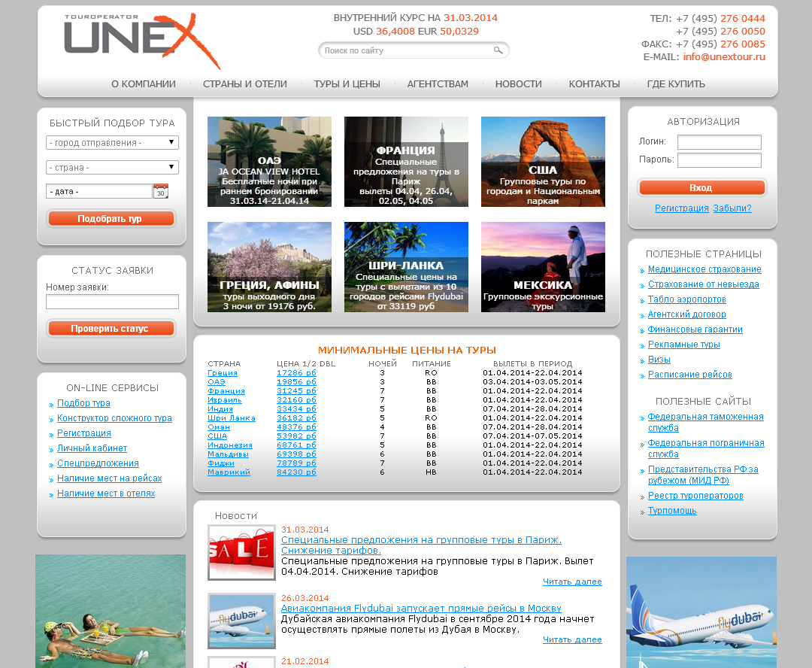Screen dimensions: 812x668
Task: Open the Где купить menu item
Action: pyautogui.click(x=676, y=84)
